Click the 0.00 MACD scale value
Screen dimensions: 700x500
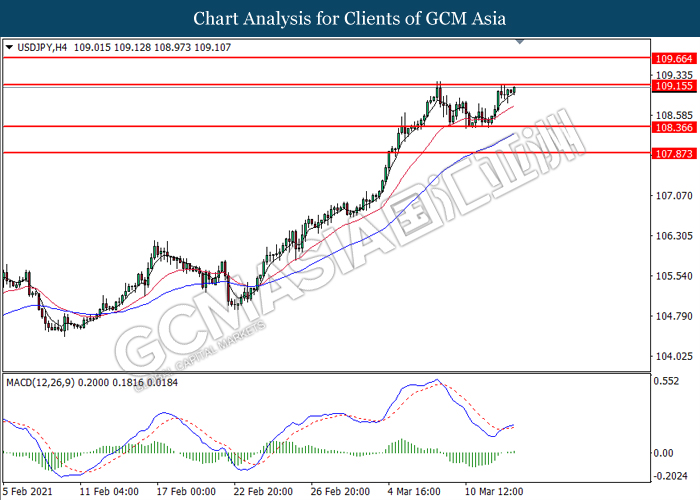(663, 453)
